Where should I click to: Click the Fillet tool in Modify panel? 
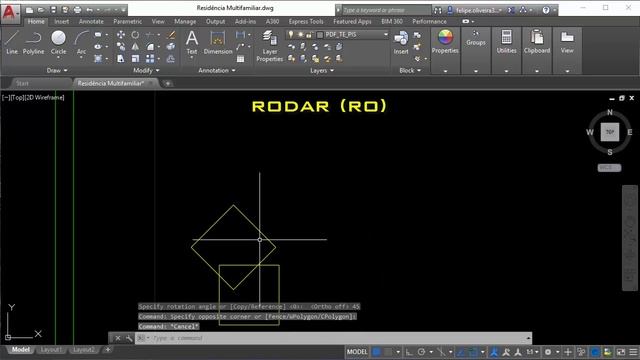click(150, 47)
